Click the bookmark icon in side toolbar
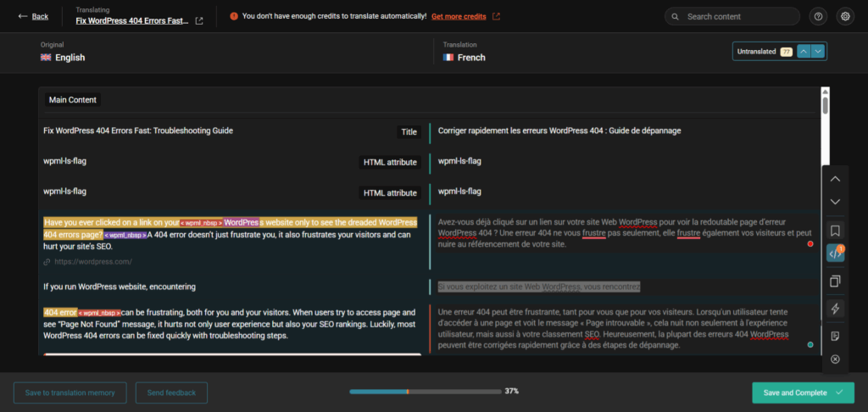The image size is (868, 412). (x=835, y=230)
